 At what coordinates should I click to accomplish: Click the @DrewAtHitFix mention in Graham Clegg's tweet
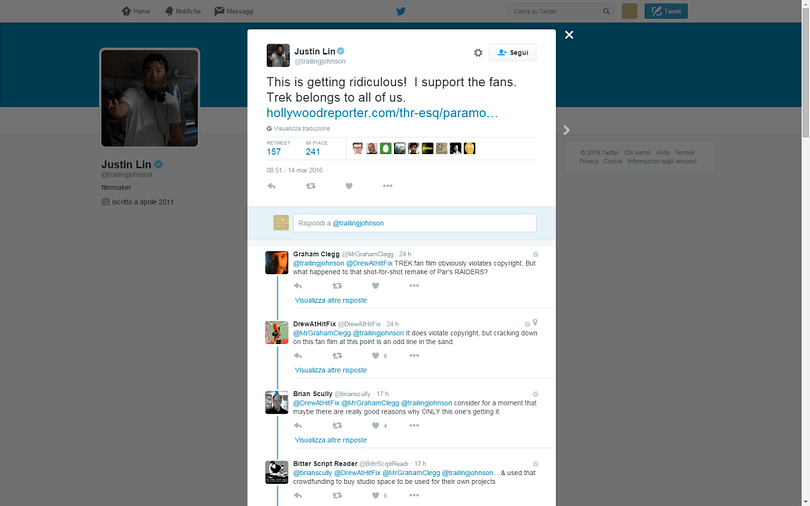369,263
